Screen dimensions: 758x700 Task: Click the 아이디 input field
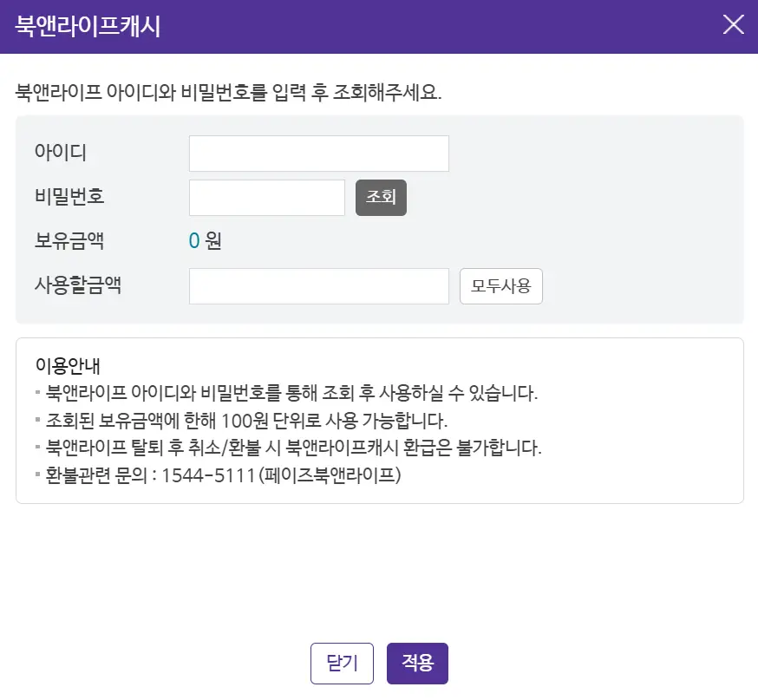pos(319,154)
